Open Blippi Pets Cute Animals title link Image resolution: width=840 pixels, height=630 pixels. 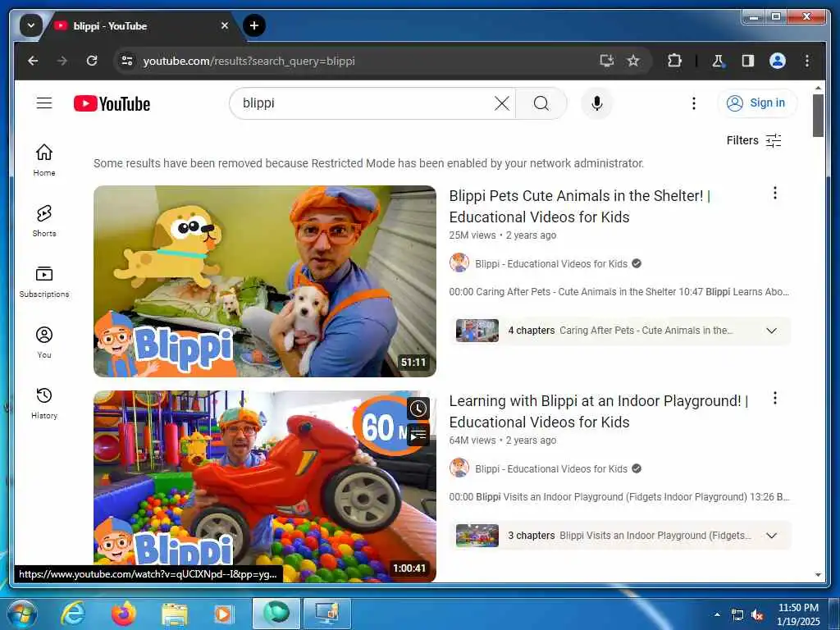coord(580,206)
